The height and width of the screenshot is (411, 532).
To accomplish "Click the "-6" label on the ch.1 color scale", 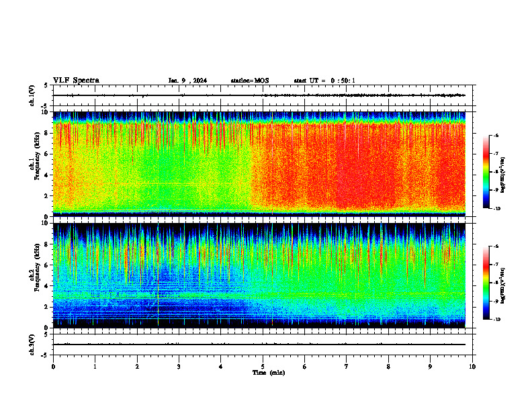I will click(x=495, y=136).
